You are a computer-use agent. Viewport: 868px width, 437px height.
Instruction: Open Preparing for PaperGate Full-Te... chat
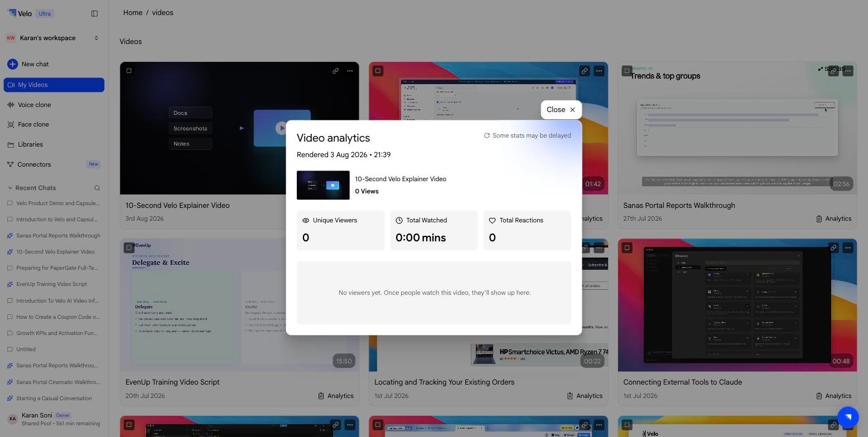[x=54, y=268]
